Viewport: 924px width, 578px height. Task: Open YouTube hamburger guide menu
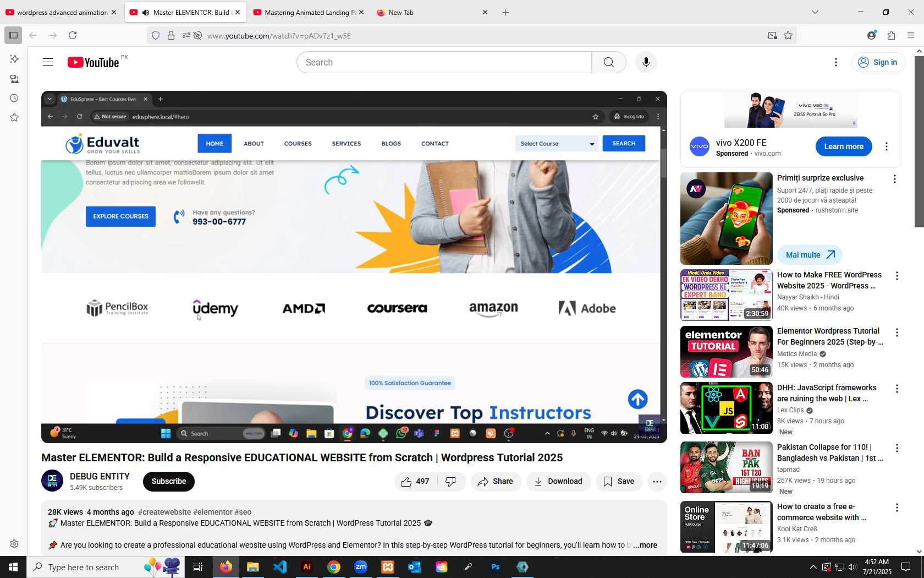(x=48, y=62)
